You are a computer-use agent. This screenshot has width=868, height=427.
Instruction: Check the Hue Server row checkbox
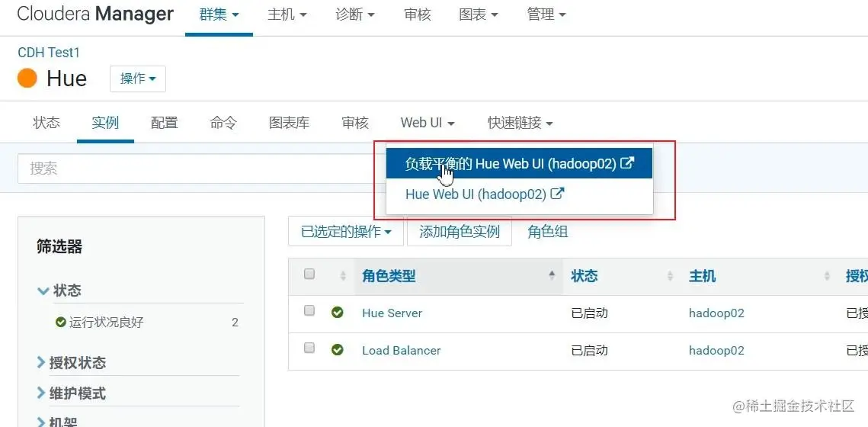coord(309,310)
